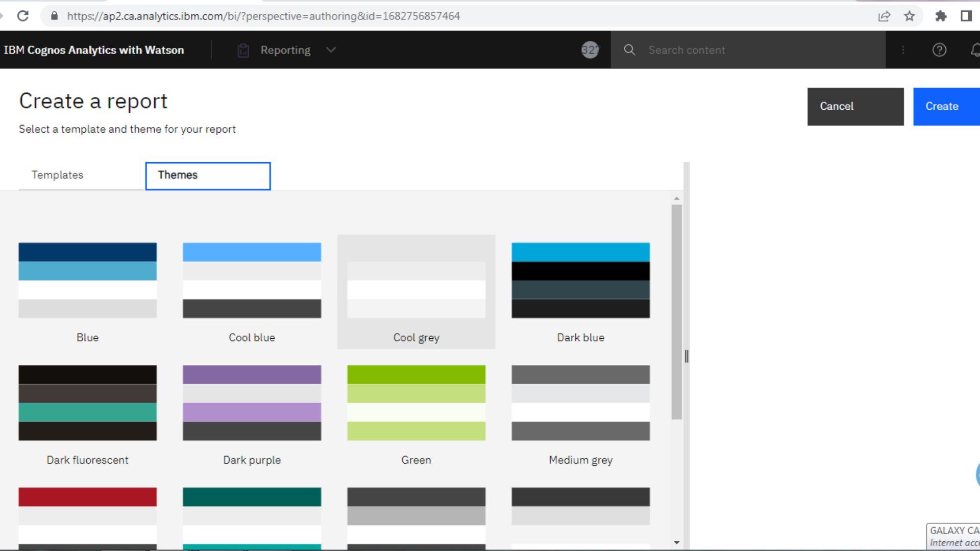Bookmark the page via the star icon
The image size is (980, 551).
click(910, 16)
